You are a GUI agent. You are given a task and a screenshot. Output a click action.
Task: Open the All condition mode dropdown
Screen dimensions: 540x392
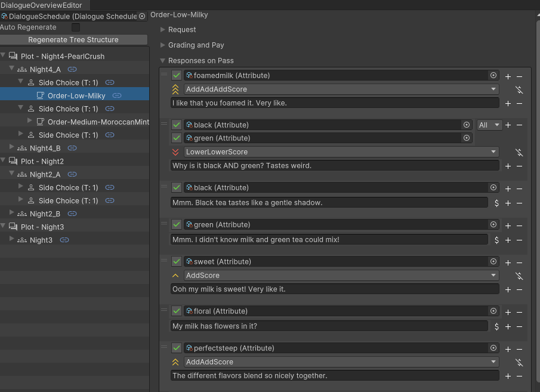tap(489, 125)
